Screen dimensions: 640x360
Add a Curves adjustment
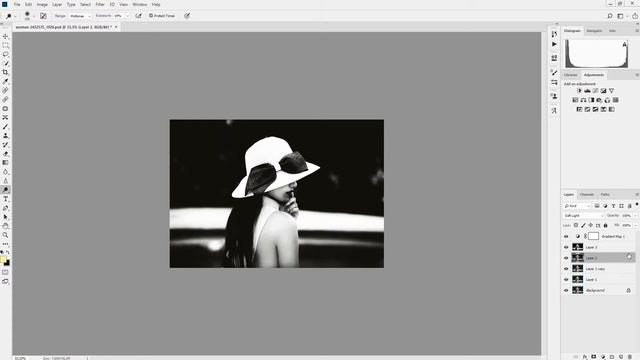pos(595,91)
